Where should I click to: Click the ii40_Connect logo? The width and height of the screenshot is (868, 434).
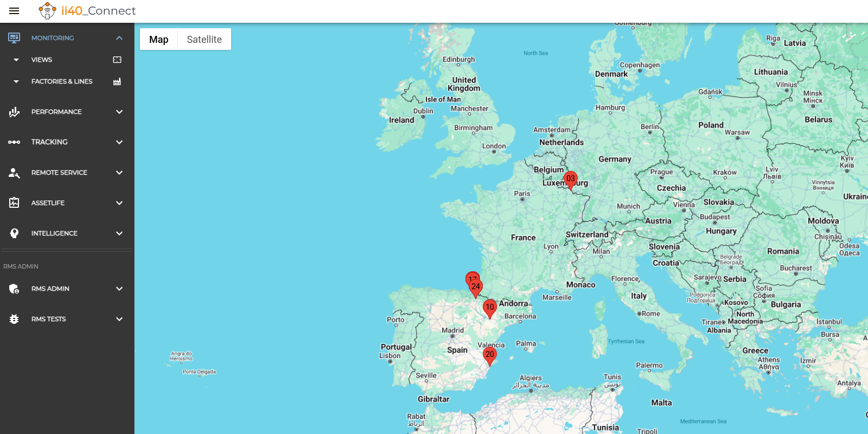[87, 11]
